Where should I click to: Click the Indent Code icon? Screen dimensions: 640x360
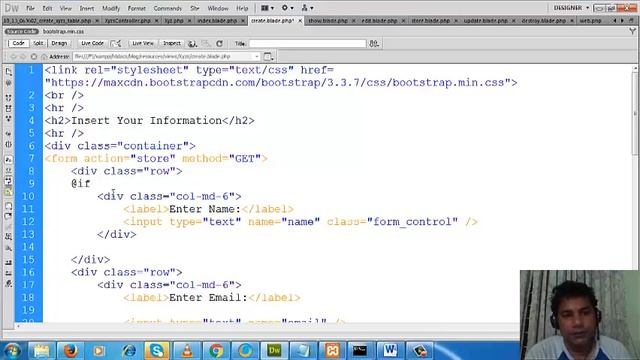click(8, 262)
